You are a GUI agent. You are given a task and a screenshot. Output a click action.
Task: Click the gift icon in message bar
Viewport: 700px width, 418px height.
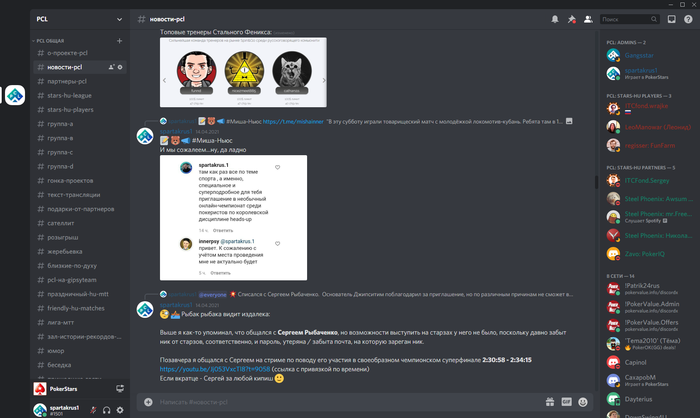tap(550, 402)
